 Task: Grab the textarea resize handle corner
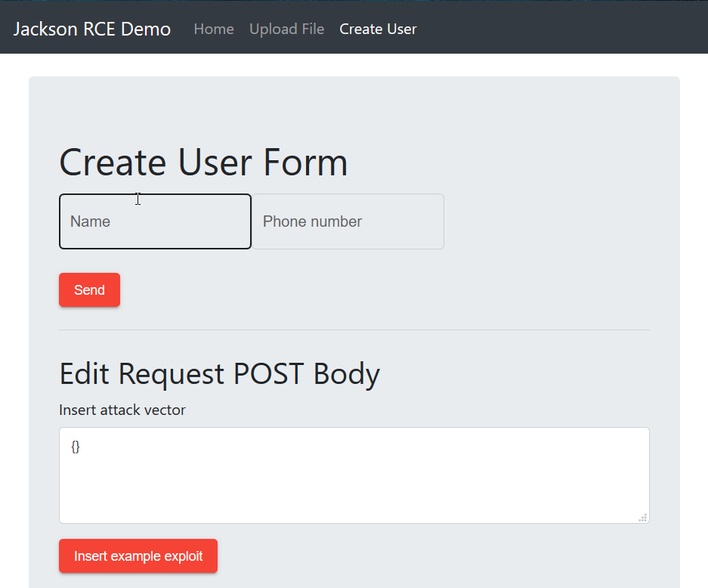(x=643, y=518)
